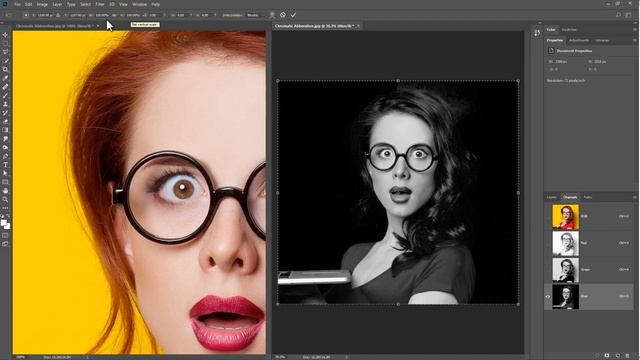
Task: Select the Rectangle shape tool
Action: tap(5, 182)
